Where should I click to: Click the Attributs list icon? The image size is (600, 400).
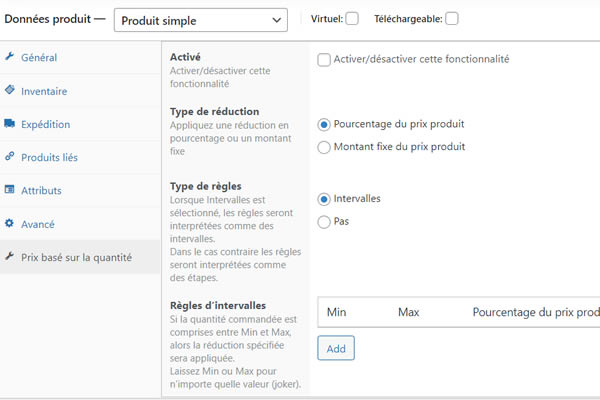[10, 190]
